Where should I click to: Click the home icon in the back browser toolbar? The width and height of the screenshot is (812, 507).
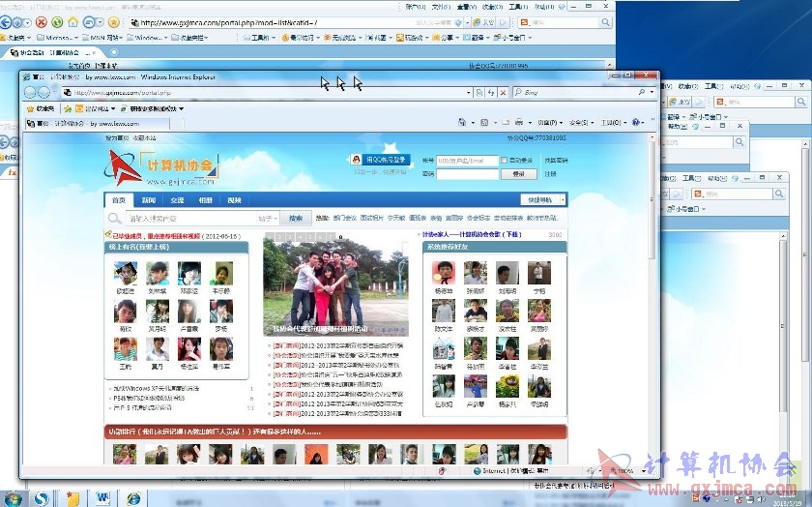[x=73, y=22]
